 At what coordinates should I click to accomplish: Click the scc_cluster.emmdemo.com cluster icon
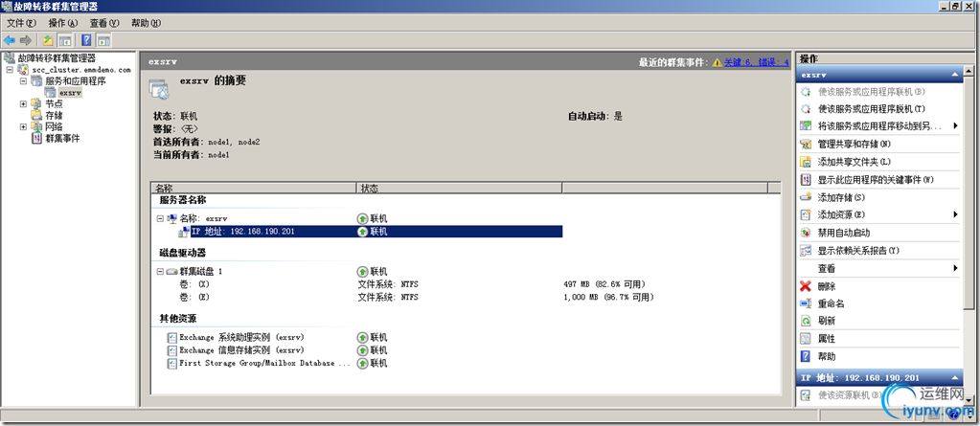coord(24,70)
